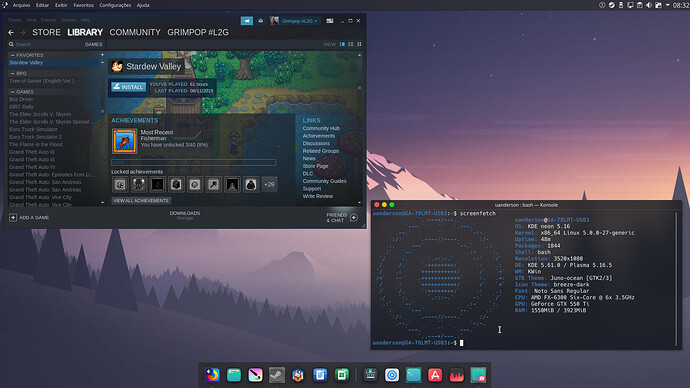Add category with Favorites plus icon
The image size is (690, 388).
(102, 55)
